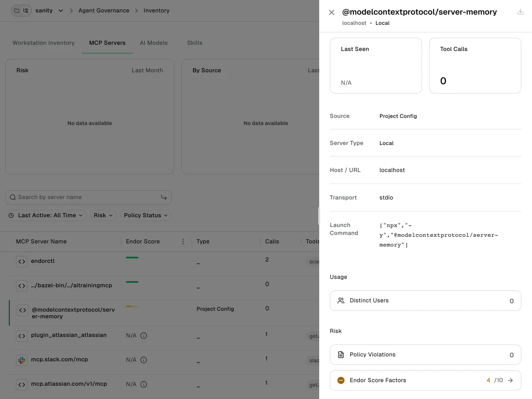Click server-memory yellow Endor Score bar
Viewport: 532px width, 399px height.
[132, 306]
